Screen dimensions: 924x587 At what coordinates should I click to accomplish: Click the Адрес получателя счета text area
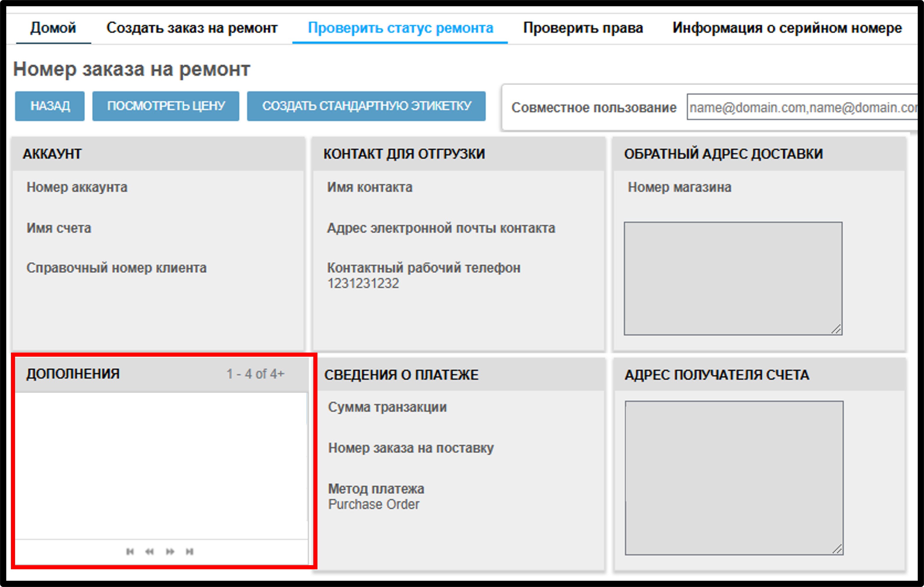[x=734, y=478]
